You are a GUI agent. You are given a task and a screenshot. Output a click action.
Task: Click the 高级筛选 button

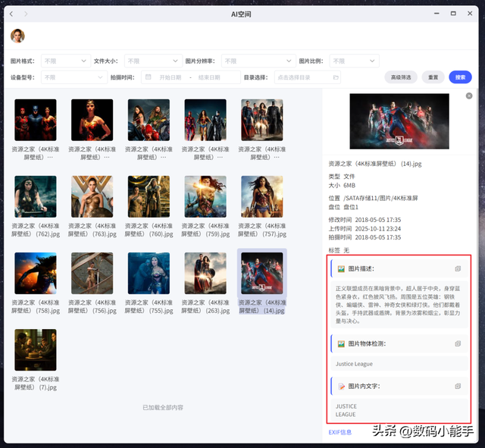pos(401,77)
